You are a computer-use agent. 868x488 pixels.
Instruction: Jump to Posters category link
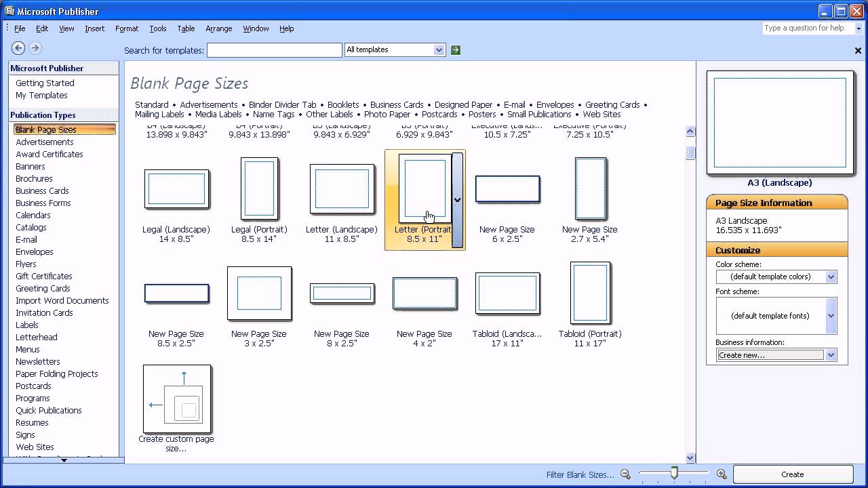pyautogui.click(x=482, y=114)
